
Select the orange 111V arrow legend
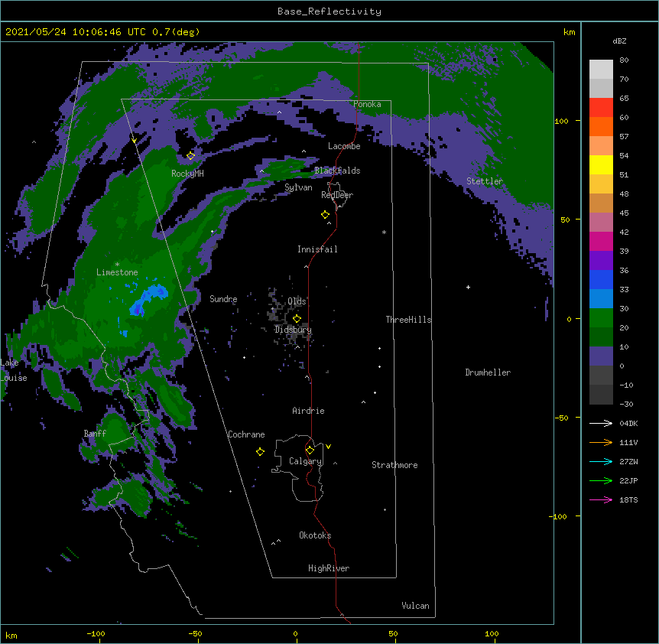601,442
